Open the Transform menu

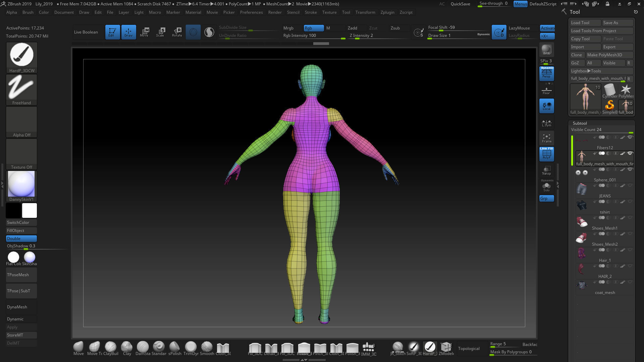pyautogui.click(x=365, y=12)
